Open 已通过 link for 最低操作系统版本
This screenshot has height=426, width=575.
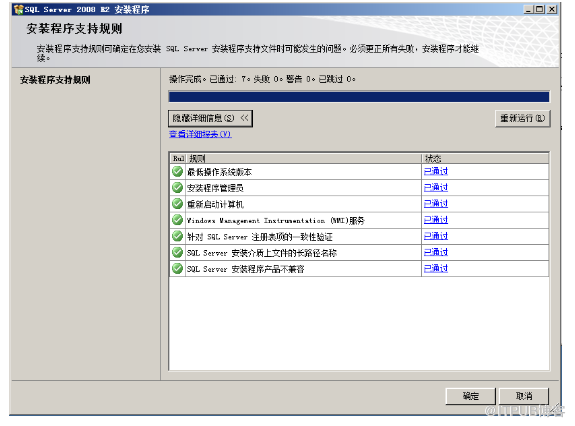coord(436,171)
